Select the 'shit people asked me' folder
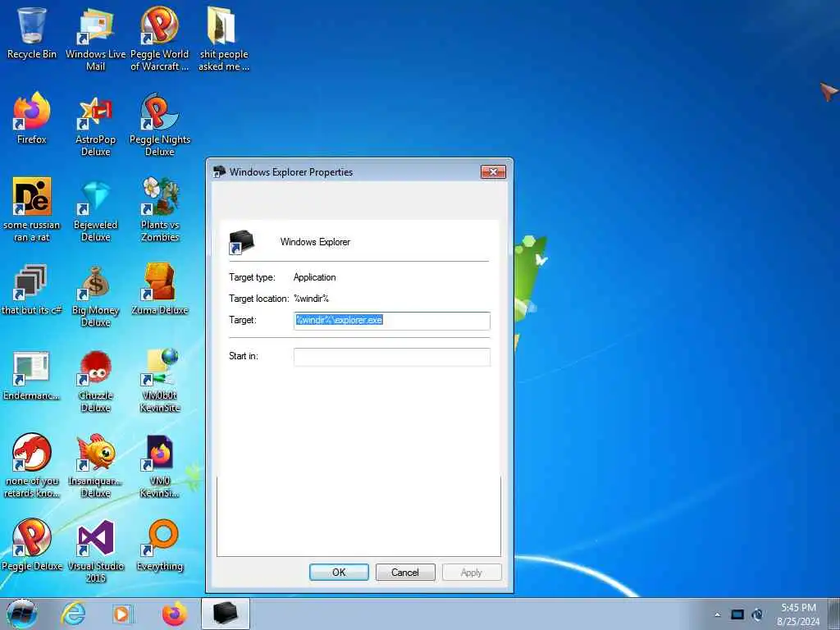The image size is (840, 630). coord(223,39)
